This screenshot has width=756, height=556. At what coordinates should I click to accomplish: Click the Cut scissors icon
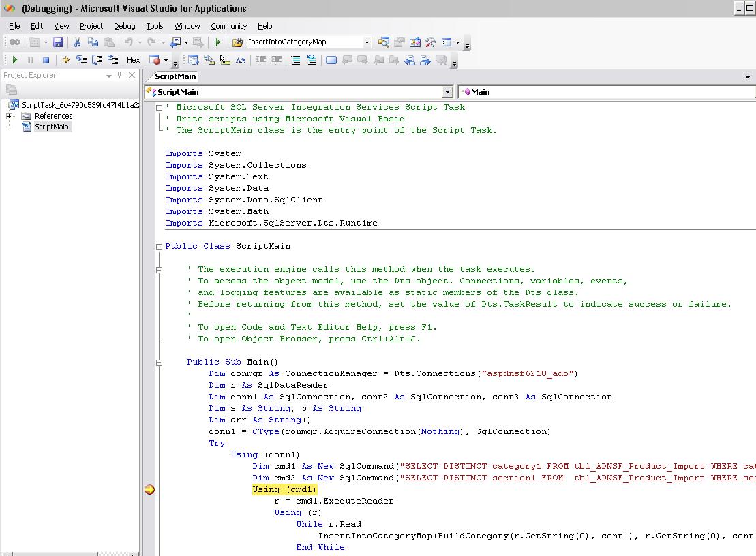point(78,42)
